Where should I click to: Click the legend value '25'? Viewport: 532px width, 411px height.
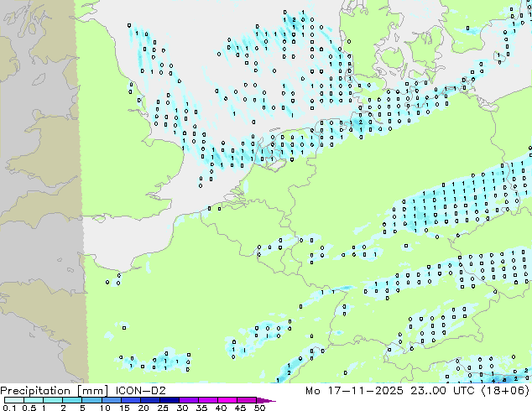coord(163,408)
